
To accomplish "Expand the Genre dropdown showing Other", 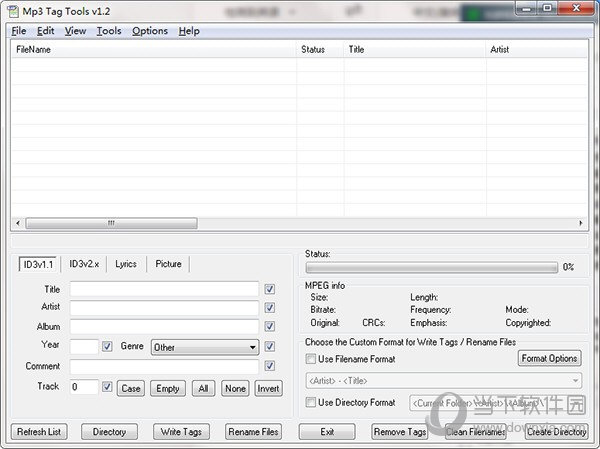I will [x=205, y=347].
